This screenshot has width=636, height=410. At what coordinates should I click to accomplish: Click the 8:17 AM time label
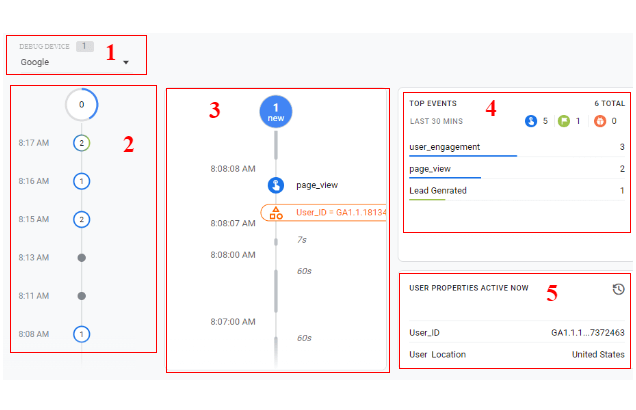[34, 143]
